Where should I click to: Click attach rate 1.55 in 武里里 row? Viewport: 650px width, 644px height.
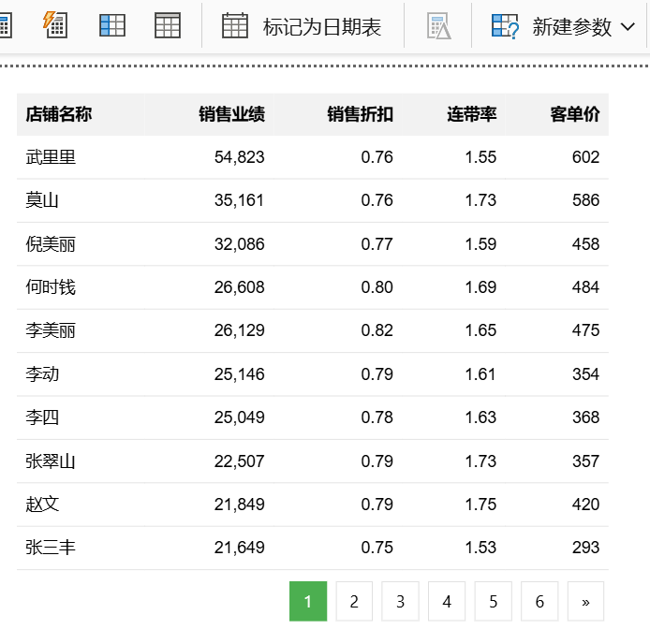click(480, 157)
